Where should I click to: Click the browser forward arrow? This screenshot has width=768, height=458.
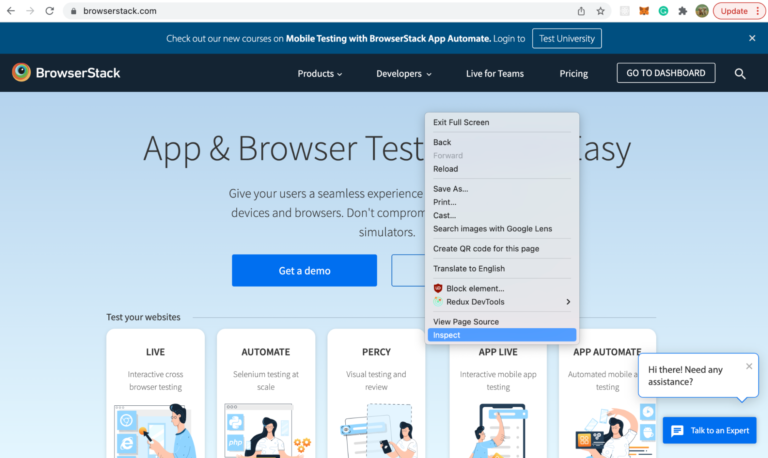tap(30, 11)
